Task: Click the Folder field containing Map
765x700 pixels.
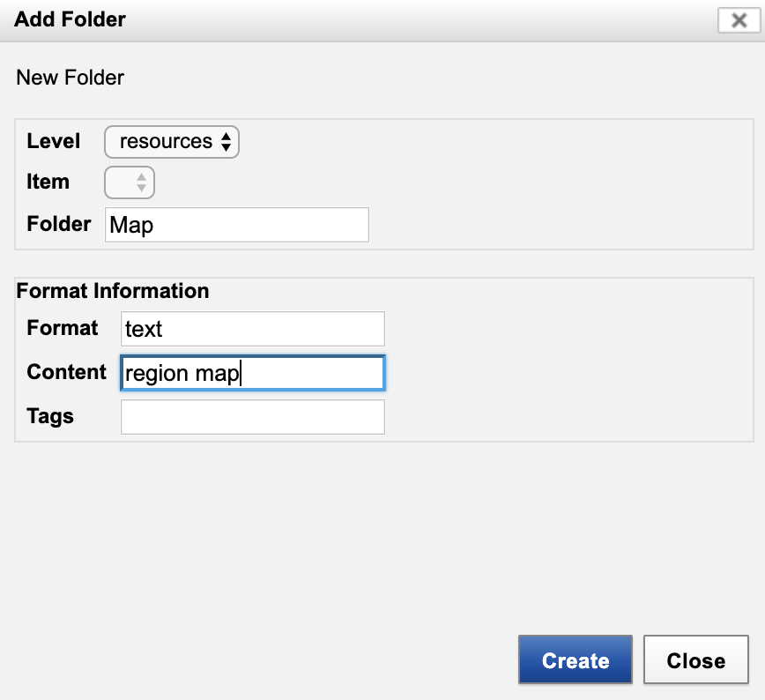Action: coord(236,225)
